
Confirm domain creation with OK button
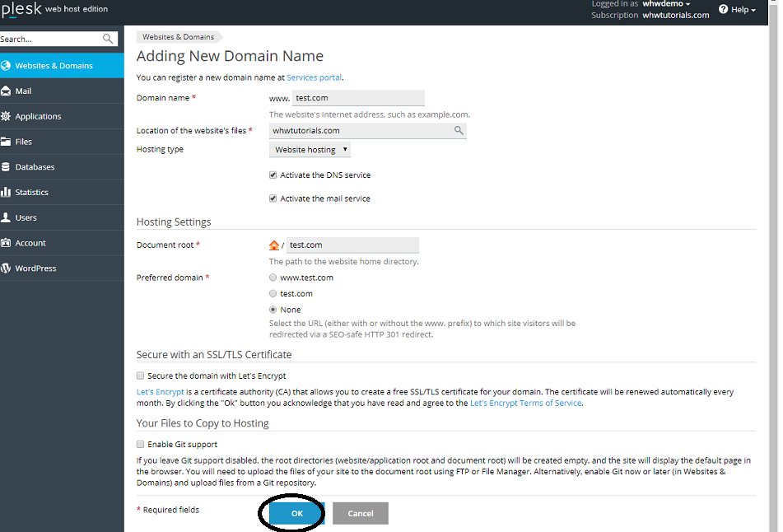point(296,512)
